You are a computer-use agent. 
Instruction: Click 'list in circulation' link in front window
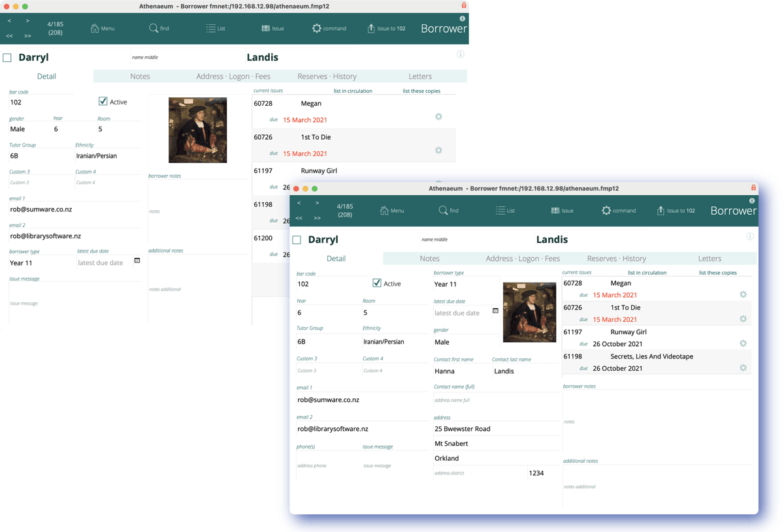tap(647, 273)
